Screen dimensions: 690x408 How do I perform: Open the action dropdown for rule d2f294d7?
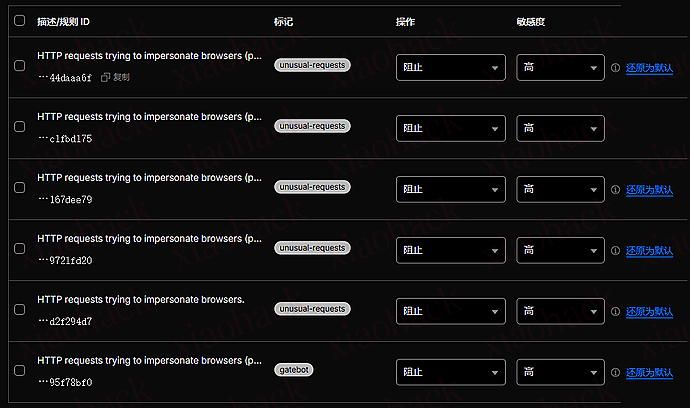click(x=450, y=311)
